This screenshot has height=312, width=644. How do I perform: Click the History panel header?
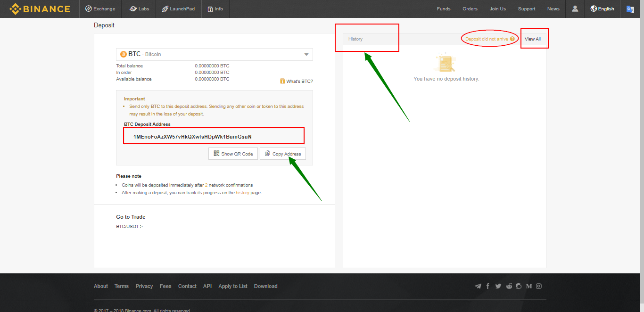tap(355, 39)
